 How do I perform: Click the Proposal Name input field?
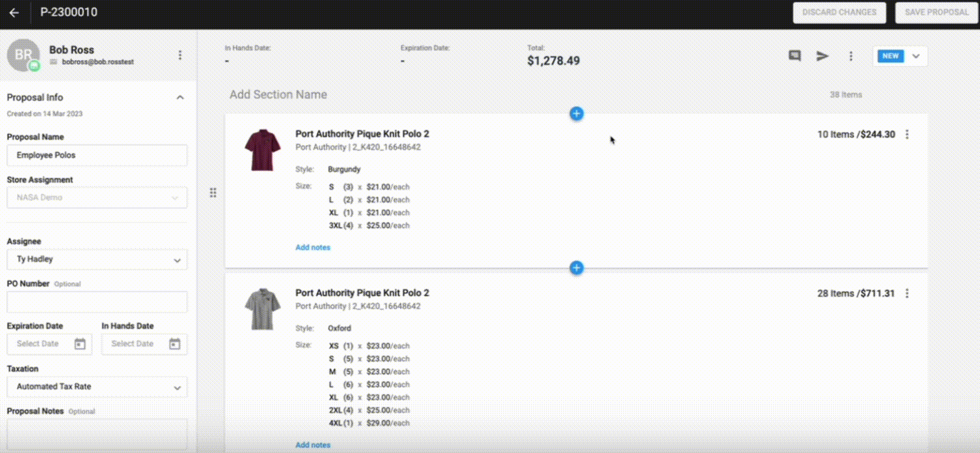pyautogui.click(x=97, y=155)
